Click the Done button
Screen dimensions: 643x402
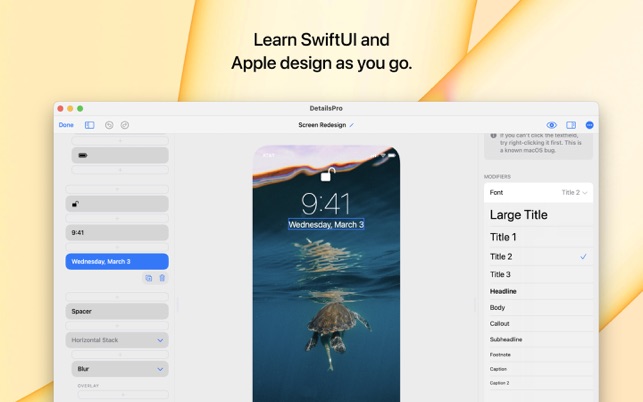click(x=66, y=125)
